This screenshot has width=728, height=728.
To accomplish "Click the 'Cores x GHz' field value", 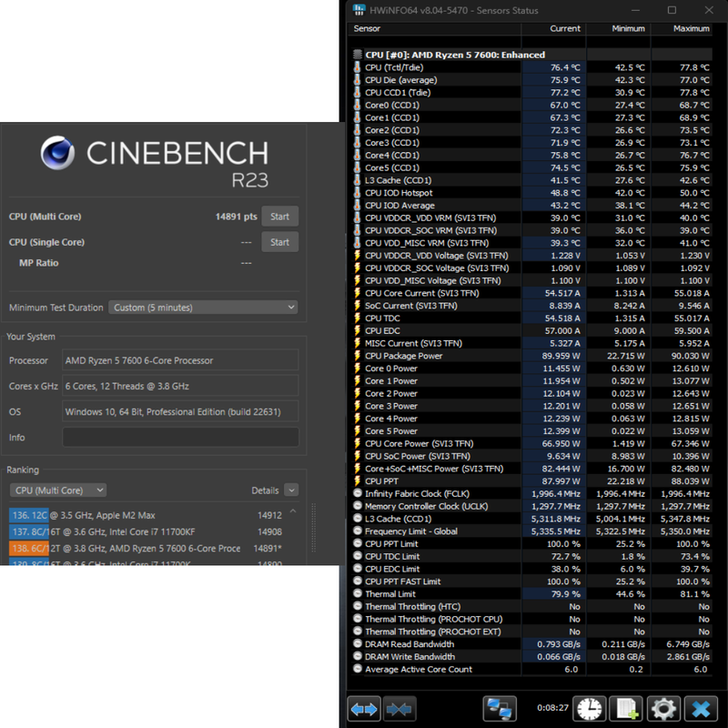I will click(180, 386).
